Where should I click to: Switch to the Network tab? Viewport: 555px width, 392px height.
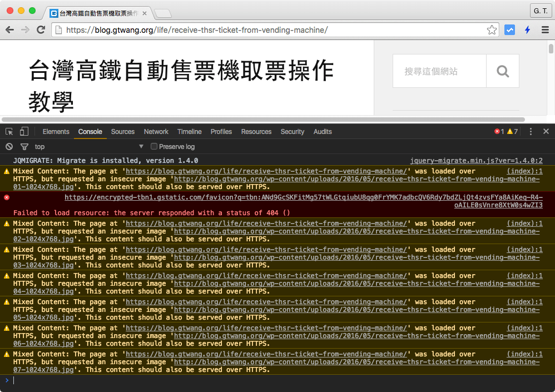click(x=156, y=132)
